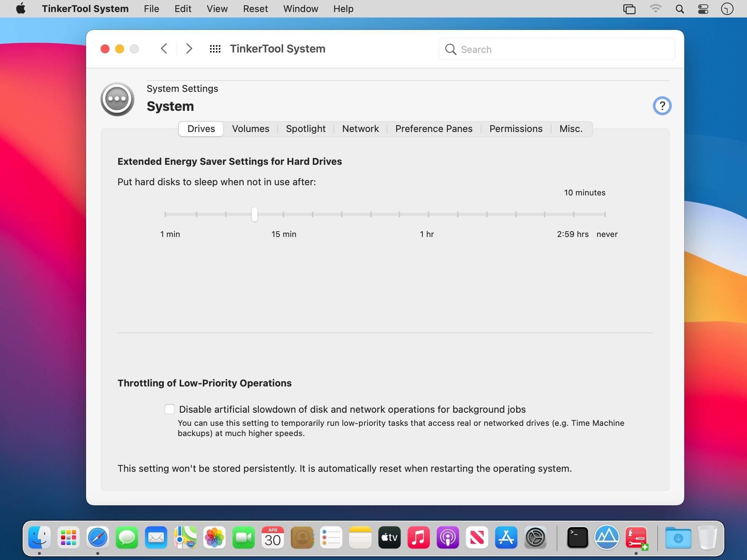This screenshot has width=747, height=560.
Task: Click the hard disk sleep slider knob
Action: pos(255,214)
